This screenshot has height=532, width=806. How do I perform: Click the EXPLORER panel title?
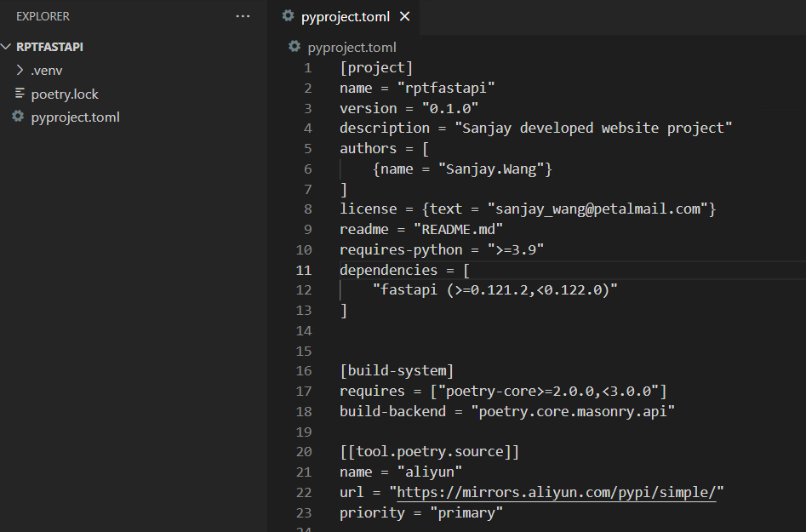[43, 16]
